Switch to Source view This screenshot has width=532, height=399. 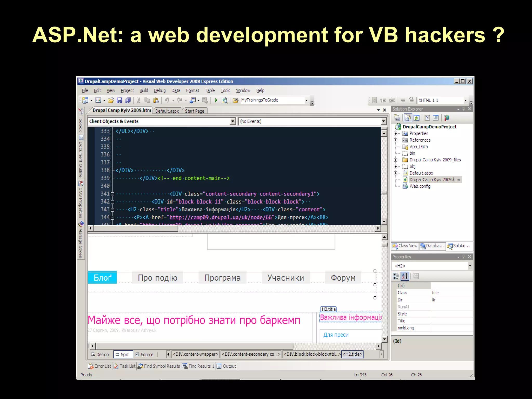[145, 355]
